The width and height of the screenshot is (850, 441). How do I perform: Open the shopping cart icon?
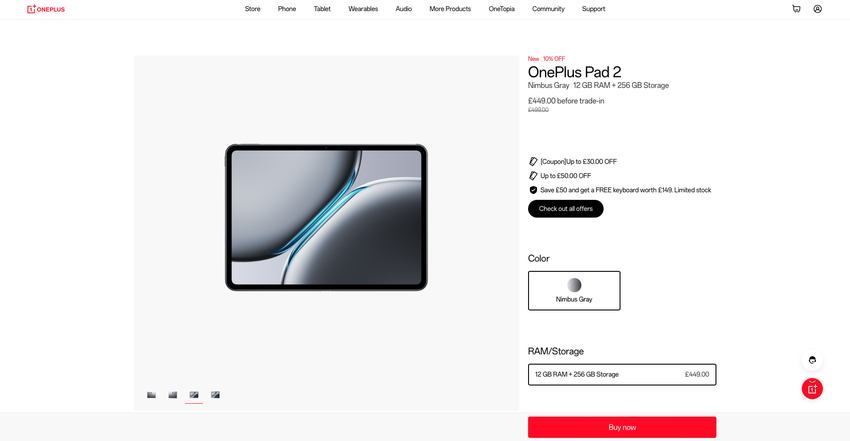coord(796,9)
